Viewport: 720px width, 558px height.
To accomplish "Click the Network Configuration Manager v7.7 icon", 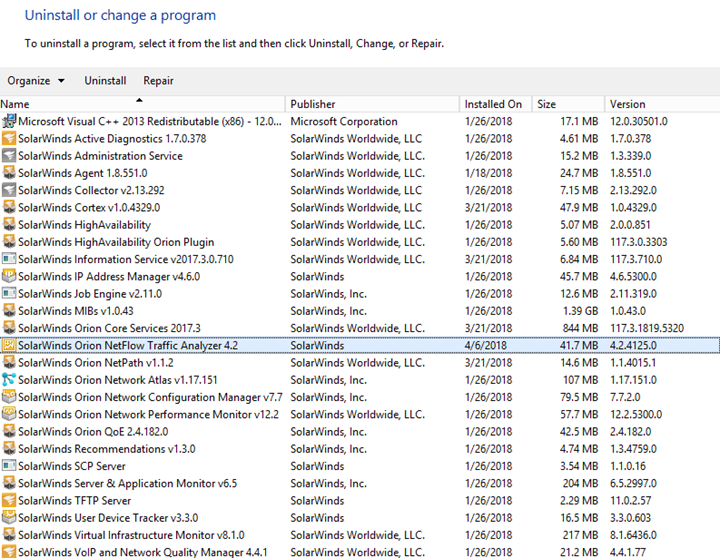I will [x=9, y=397].
